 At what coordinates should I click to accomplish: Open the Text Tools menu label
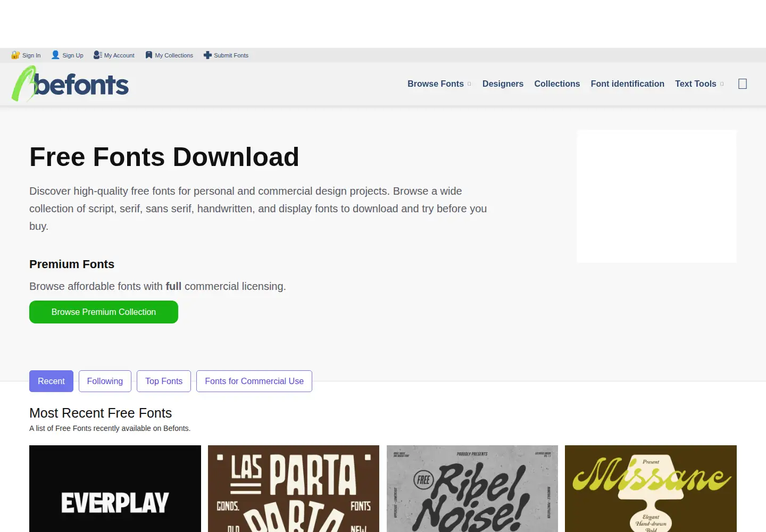point(695,84)
